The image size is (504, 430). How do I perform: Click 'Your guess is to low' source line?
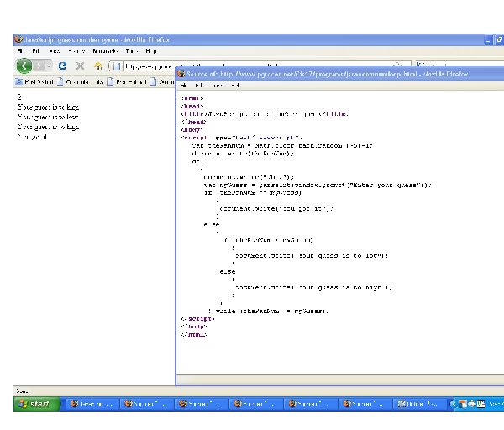coord(312,256)
